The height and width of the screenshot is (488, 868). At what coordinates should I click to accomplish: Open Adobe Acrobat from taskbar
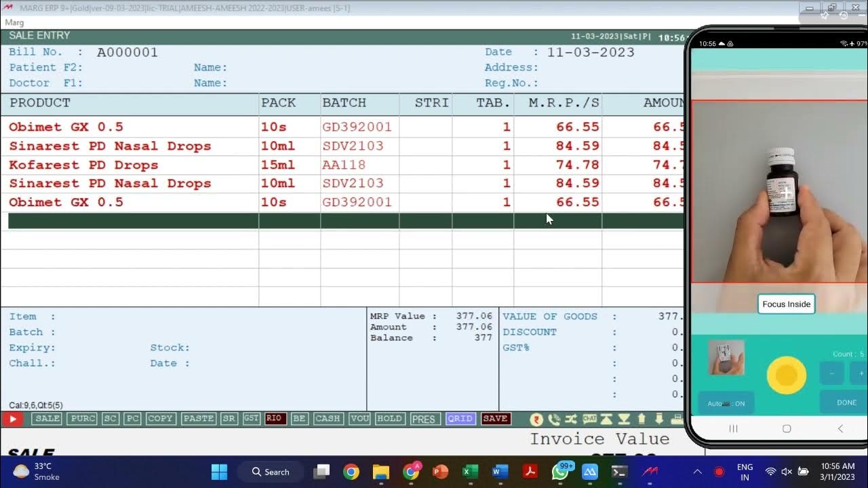pyautogui.click(x=530, y=472)
